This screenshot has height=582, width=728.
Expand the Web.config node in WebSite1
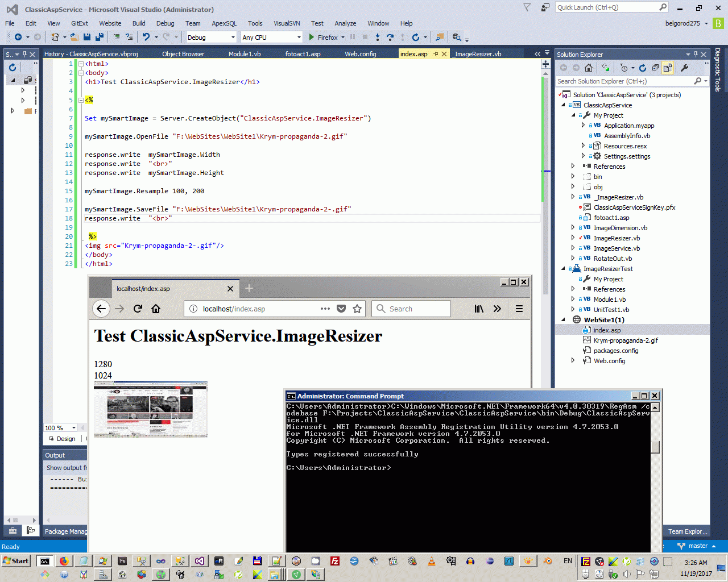click(573, 360)
